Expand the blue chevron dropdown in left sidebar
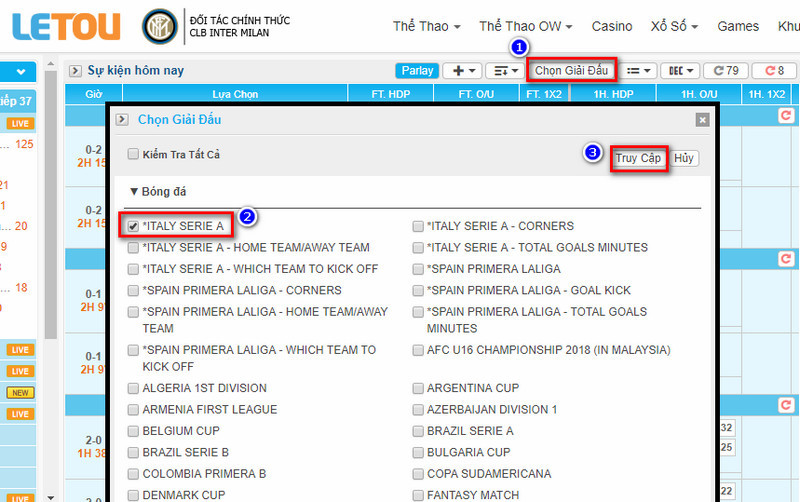Screen dimensions: 800x502 coord(20,72)
